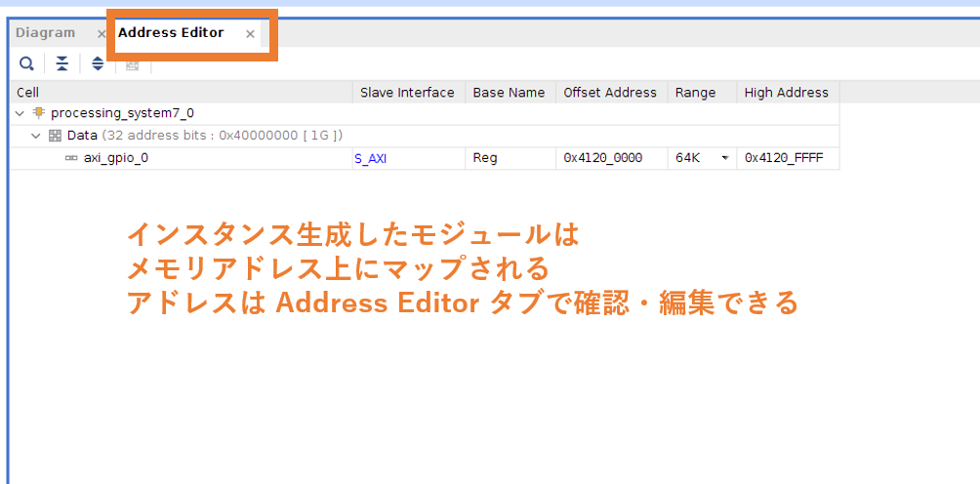Edit the 0x4120_0000 offset address cell
The height and width of the screenshot is (484, 980).
[x=612, y=159]
